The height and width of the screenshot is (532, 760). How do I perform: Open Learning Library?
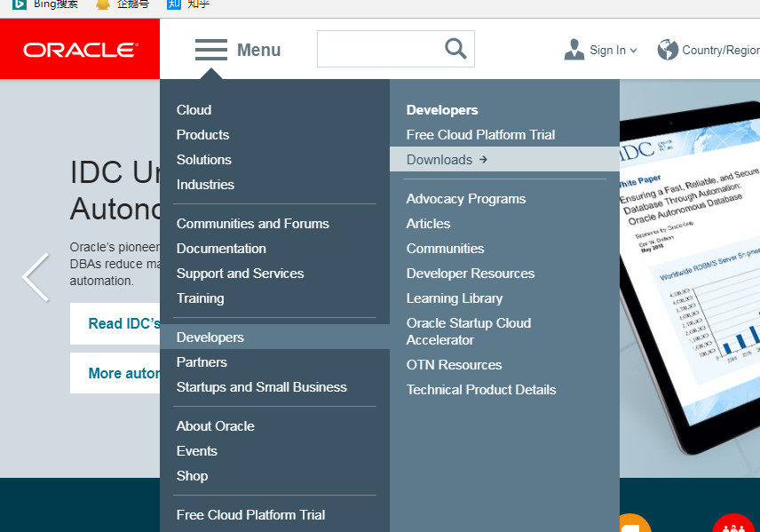455,298
